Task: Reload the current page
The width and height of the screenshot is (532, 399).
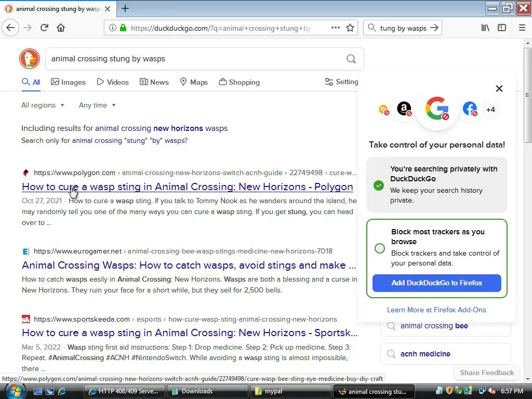Action: click(x=44, y=28)
